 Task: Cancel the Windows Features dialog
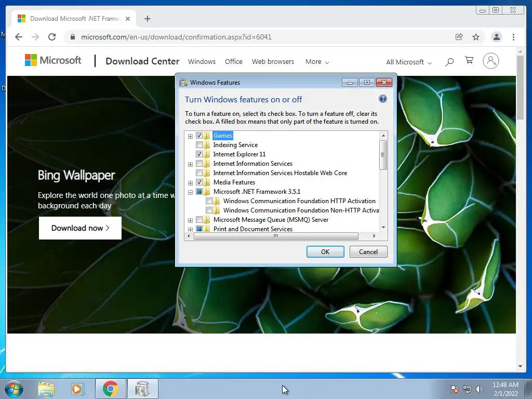click(368, 252)
